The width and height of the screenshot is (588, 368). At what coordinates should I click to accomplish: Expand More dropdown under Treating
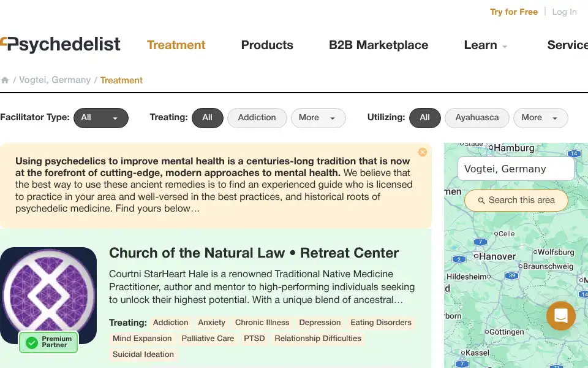pyautogui.click(x=318, y=118)
